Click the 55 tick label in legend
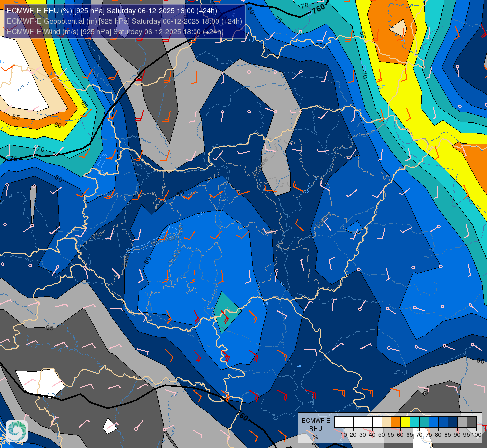 [391, 435]
